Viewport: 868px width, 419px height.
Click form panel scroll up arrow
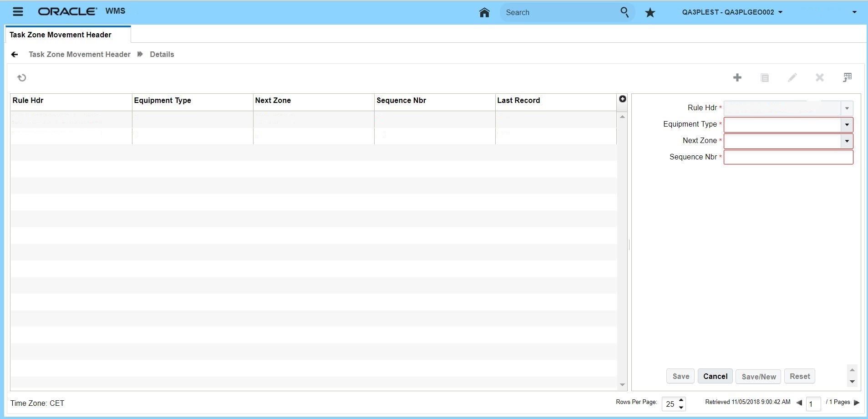tap(853, 370)
